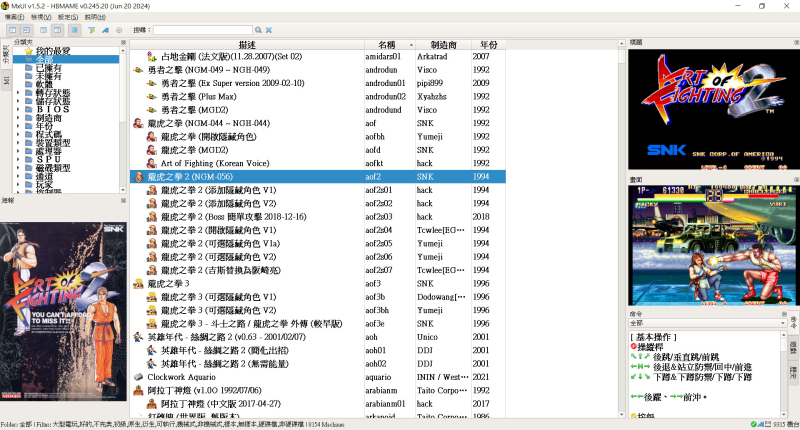Close the 命令 command panel
The height and width of the screenshot is (430, 800).
point(784,314)
